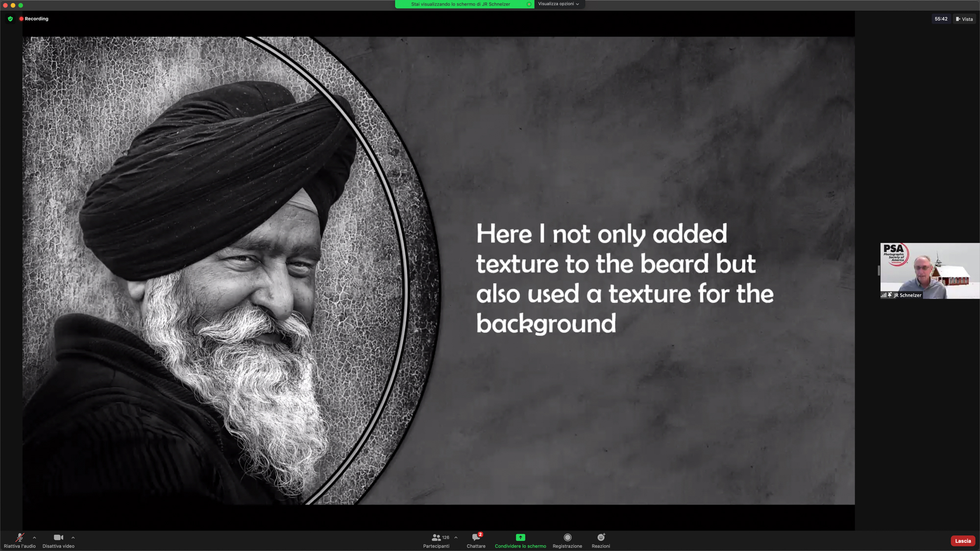This screenshot has width=980, height=551.
Task: Expand the participants options arrow
Action: (456, 537)
